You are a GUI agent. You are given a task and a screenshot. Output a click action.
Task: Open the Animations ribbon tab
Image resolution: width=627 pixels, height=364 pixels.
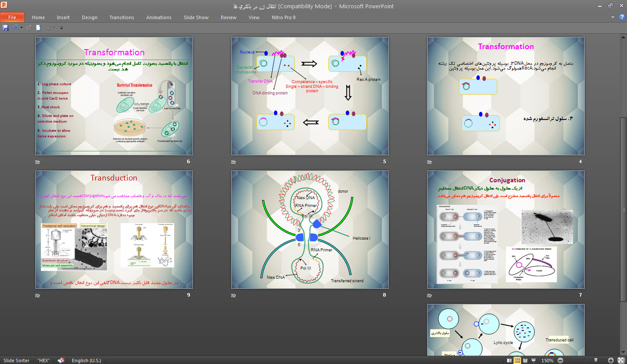coord(159,17)
